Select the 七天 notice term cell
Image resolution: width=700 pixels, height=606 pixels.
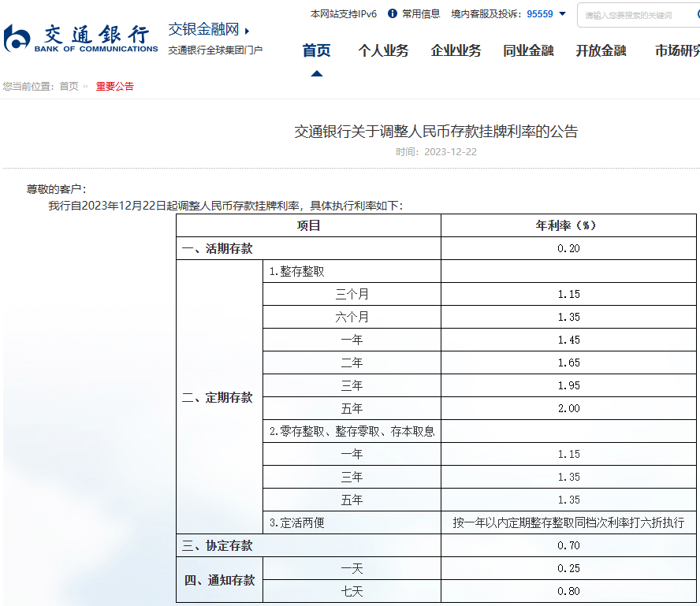[352, 591]
